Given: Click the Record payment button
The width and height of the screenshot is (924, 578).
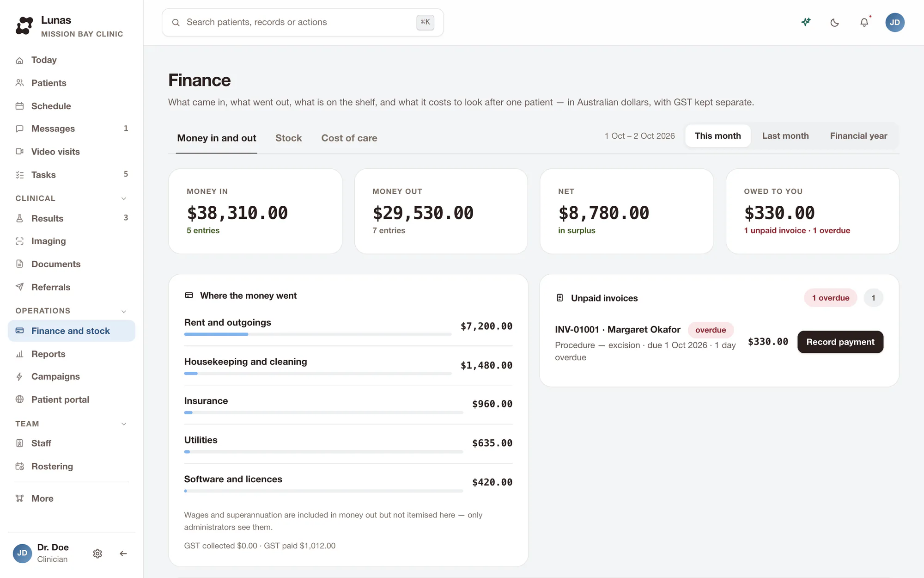Looking at the screenshot, I should click(x=840, y=342).
